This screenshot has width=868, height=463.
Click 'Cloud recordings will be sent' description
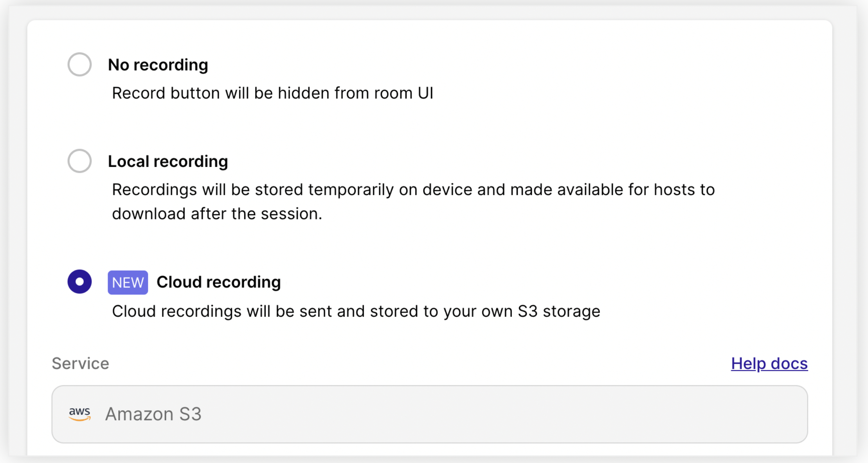pos(356,311)
